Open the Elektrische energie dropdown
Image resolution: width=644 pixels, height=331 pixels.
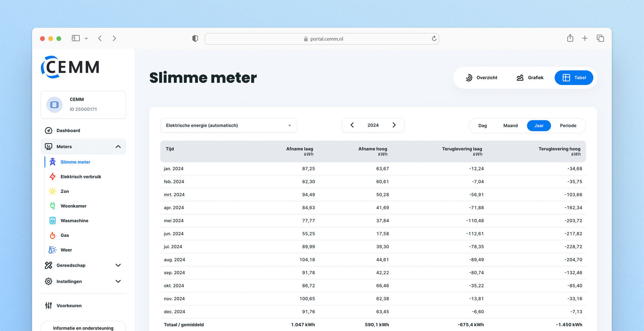[228, 126]
